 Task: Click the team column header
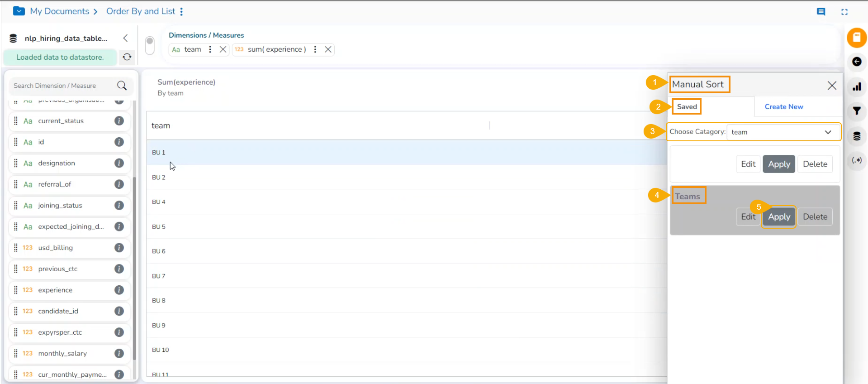pyautogui.click(x=161, y=125)
